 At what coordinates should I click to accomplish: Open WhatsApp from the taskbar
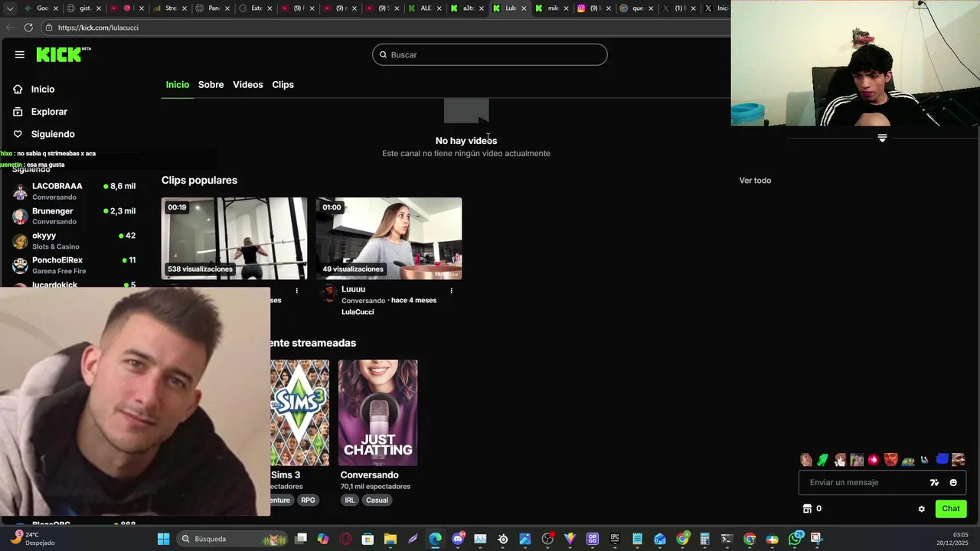(795, 539)
